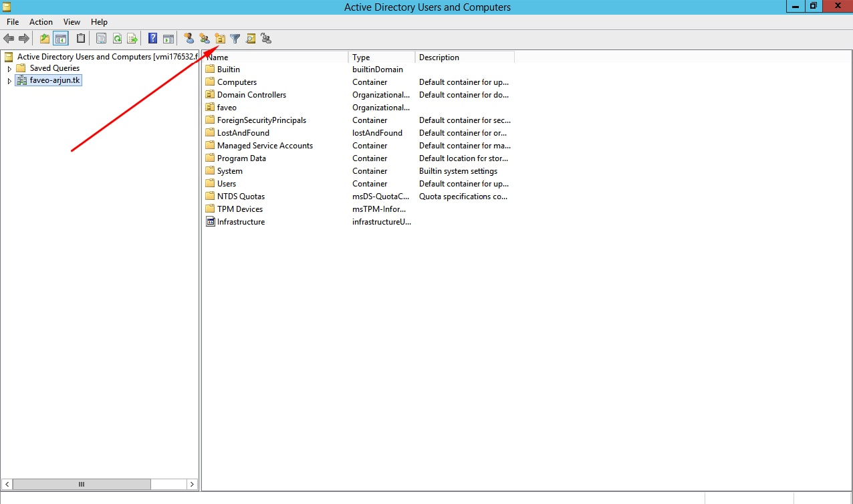The image size is (853, 504).
Task: Open the View menu
Action: 72,22
